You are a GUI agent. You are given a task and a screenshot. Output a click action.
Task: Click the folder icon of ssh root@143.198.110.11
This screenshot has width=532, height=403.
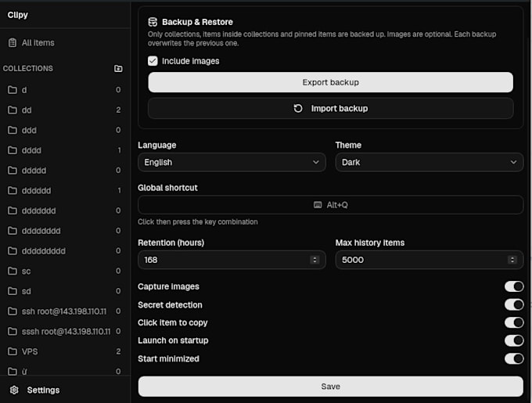(x=13, y=311)
